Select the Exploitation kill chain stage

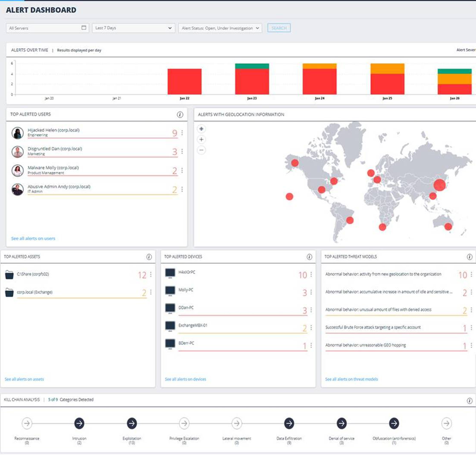[132, 423]
